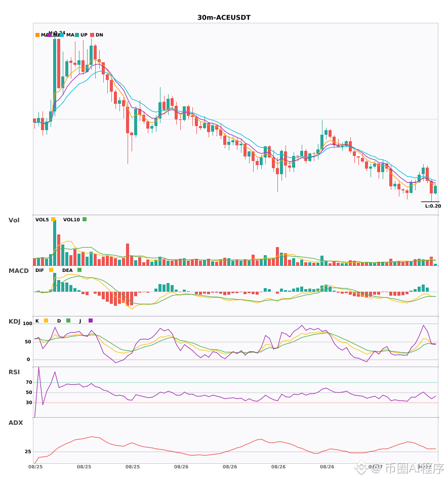Click the DEA legend text
This screenshot has height=481, width=448.
tap(67, 270)
